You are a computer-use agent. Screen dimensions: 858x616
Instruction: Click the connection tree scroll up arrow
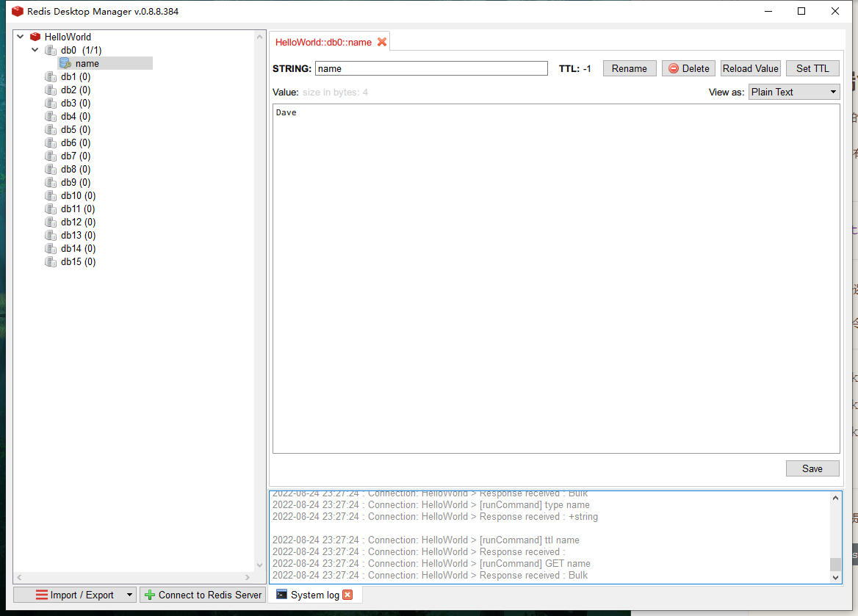point(259,37)
